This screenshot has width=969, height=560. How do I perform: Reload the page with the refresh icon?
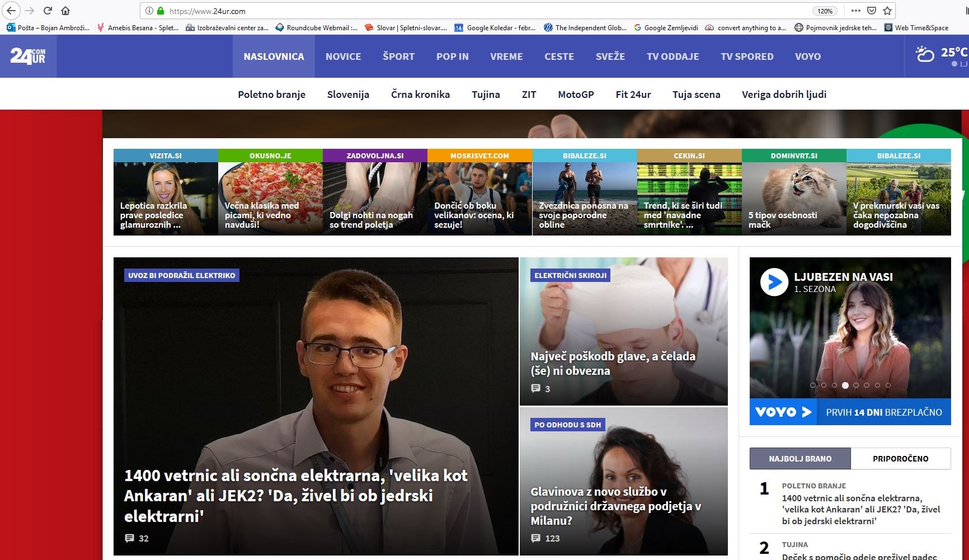pos(48,11)
